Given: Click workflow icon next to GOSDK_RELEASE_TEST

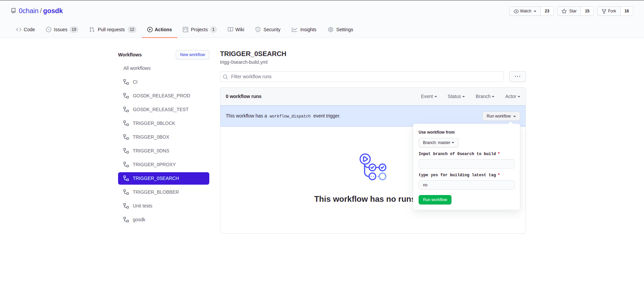Looking at the screenshot, I should tap(126, 109).
